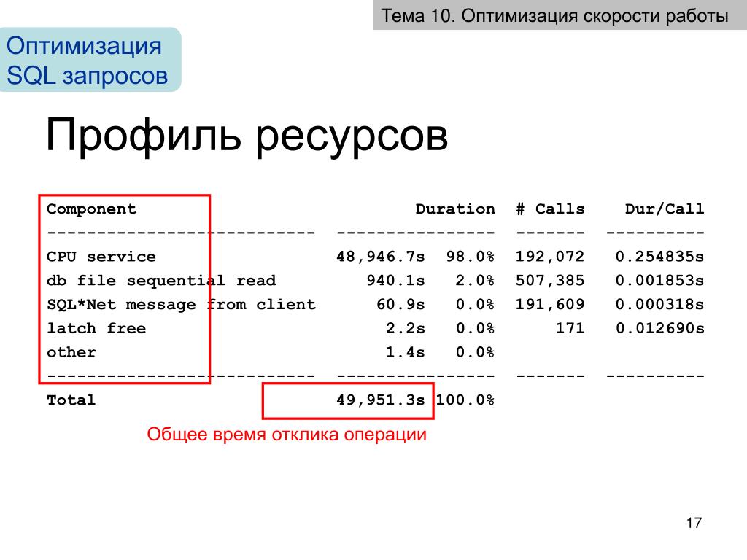Select the 'db file sequential read' row label
The height and width of the screenshot is (560, 747).
pyautogui.click(x=161, y=281)
